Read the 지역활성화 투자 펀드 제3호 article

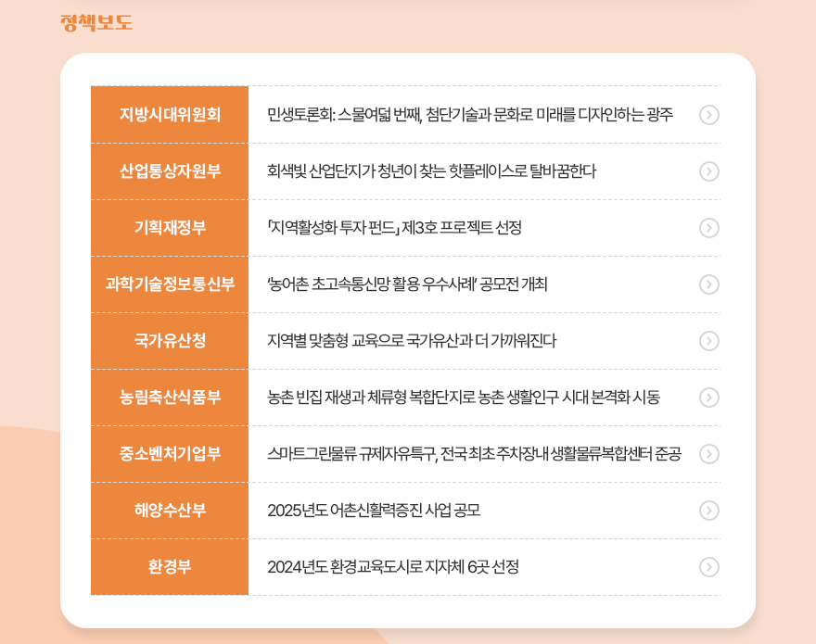tap(394, 228)
